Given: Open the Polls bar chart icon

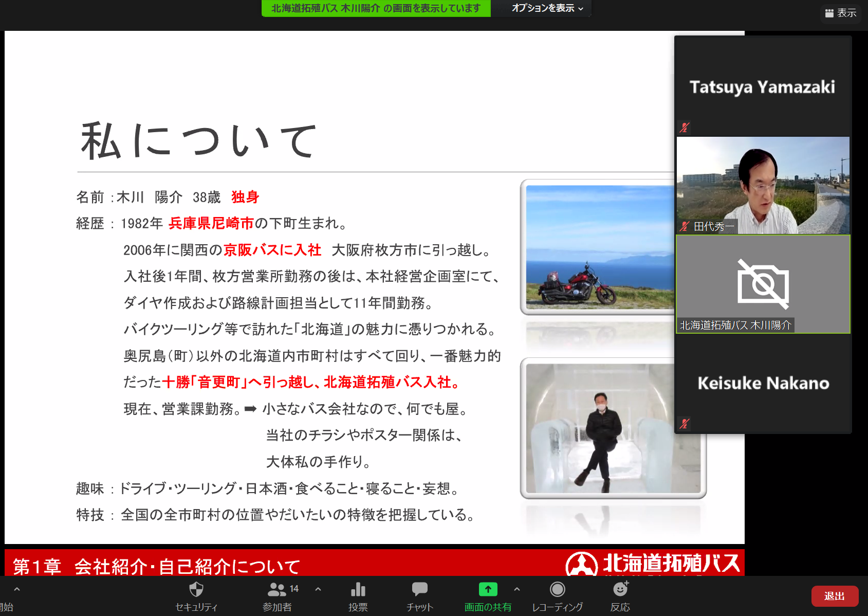Looking at the screenshot, I should [x=358, y=589].
